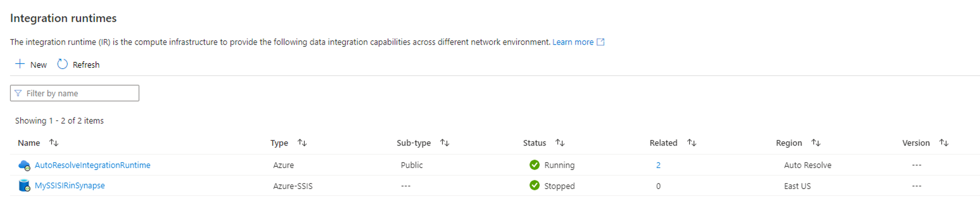This screenshot has height=214, width=980.
Task: Sort the list by Region
Action: click(x=815, y=143)
